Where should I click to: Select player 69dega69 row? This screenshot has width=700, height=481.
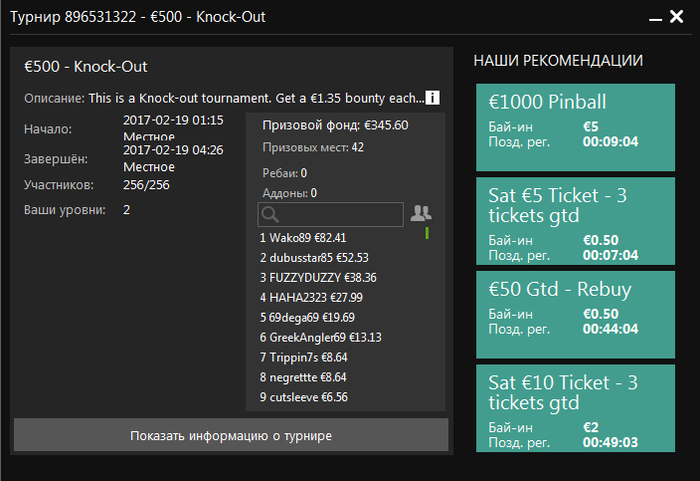tap(307, 318)
